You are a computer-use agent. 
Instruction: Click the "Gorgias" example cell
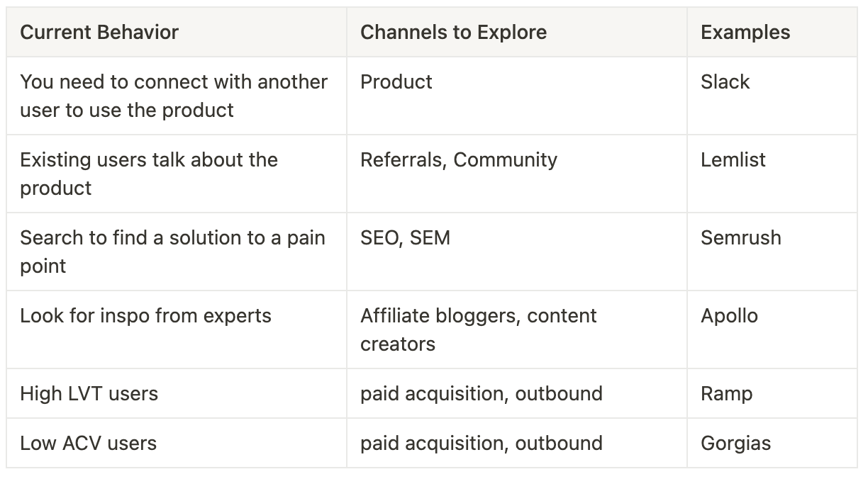772,443
